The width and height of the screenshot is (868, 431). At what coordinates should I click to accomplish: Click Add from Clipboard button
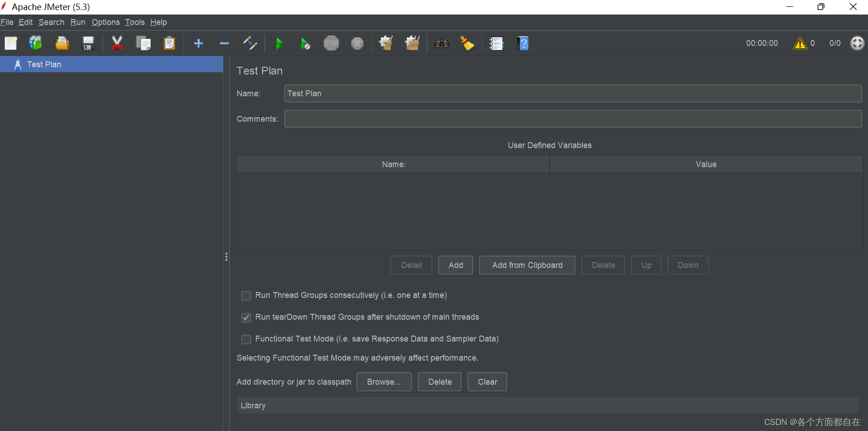527,265
